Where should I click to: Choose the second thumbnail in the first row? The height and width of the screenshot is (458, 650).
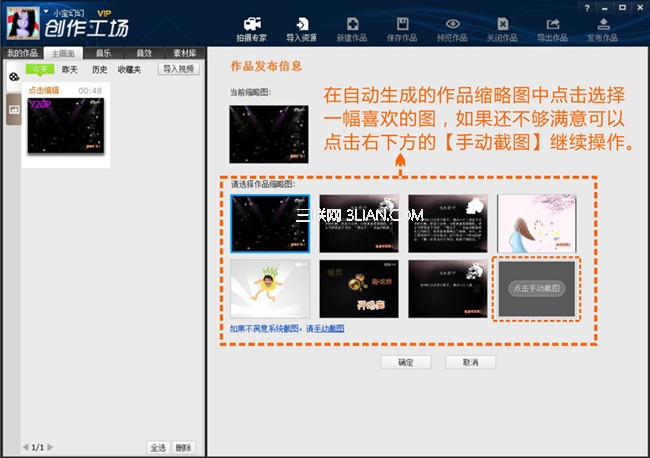[x=359, y=223]
